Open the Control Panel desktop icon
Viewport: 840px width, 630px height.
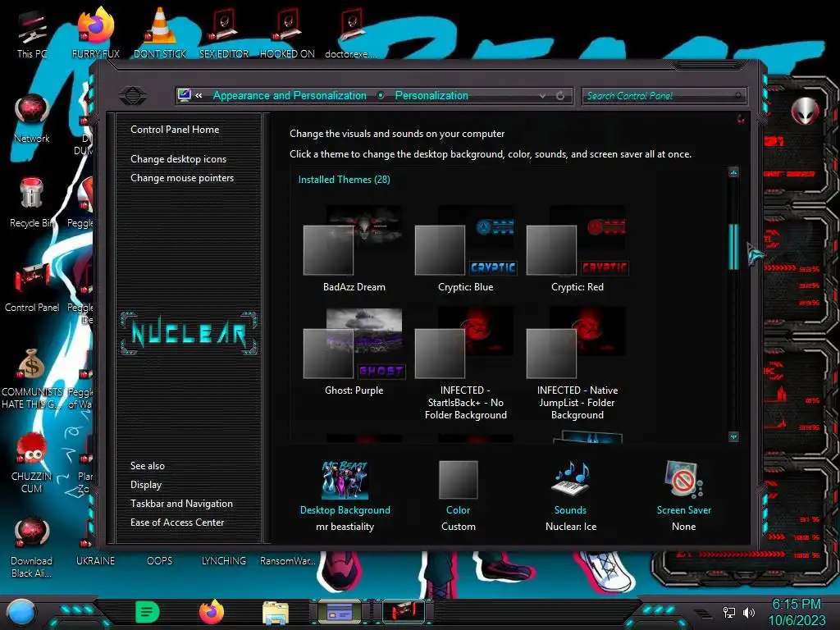point(32,287)
